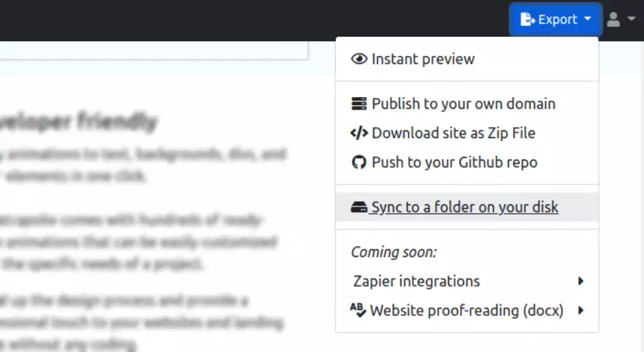
Task: Click the spell-check icon for proof-reading
Action: 358,311
